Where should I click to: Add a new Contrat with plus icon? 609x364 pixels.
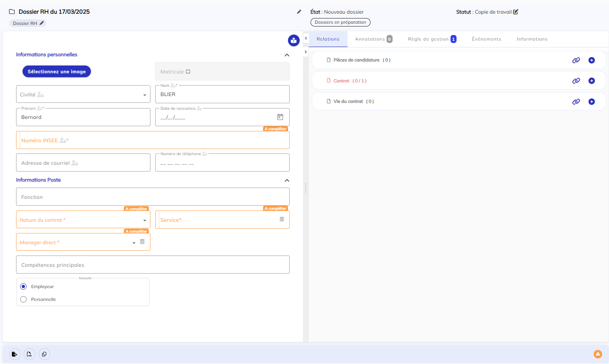[x=591, y=81]
